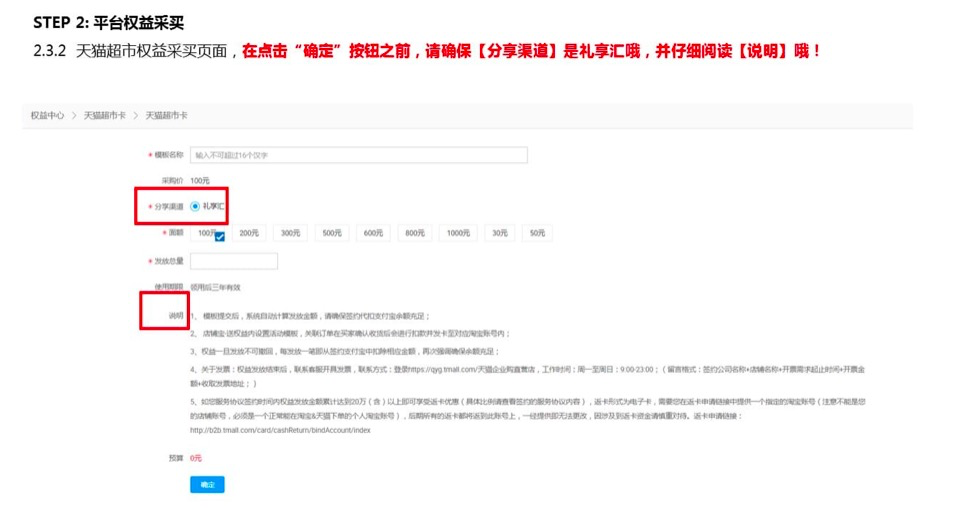Select the last 天猫超市卡 breadcrumb
Viewport: 953px width, 510px height.
tap(166, 115)
